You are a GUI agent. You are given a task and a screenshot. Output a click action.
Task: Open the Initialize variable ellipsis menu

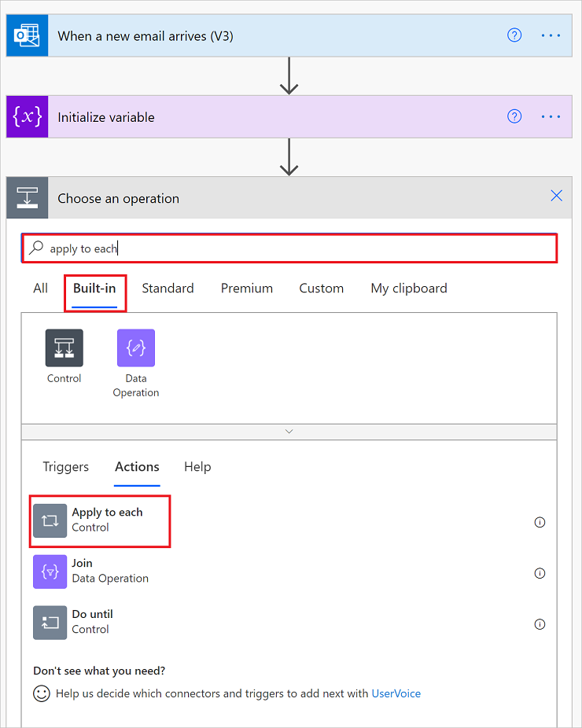pos(550,116)
